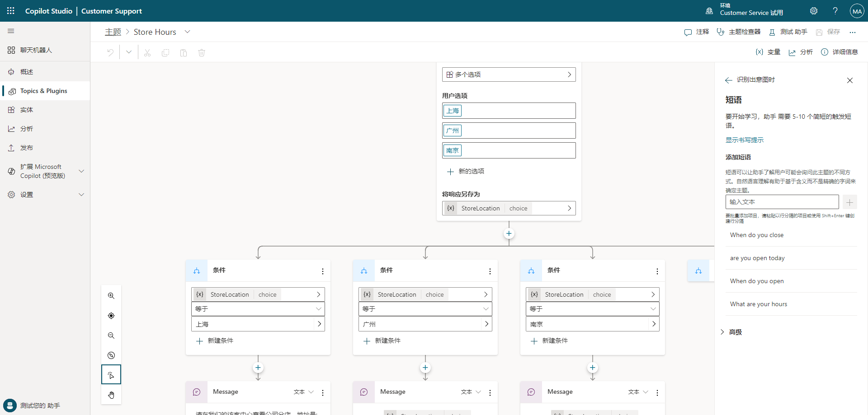Collapse the left navigation hamburger menu
The height and width of the screenshot is (415, 868).
click(11, 31)
